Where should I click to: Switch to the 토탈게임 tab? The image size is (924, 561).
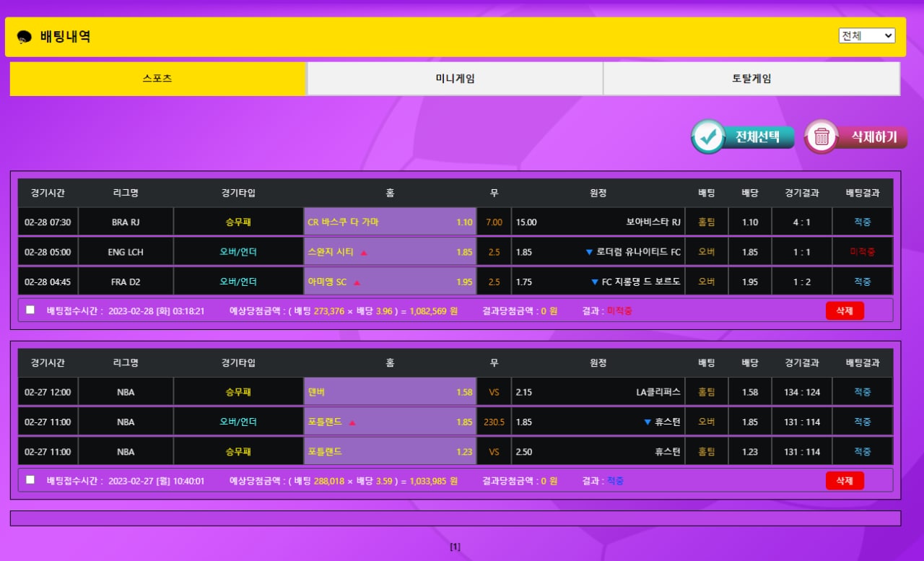(x=751, y=79)
